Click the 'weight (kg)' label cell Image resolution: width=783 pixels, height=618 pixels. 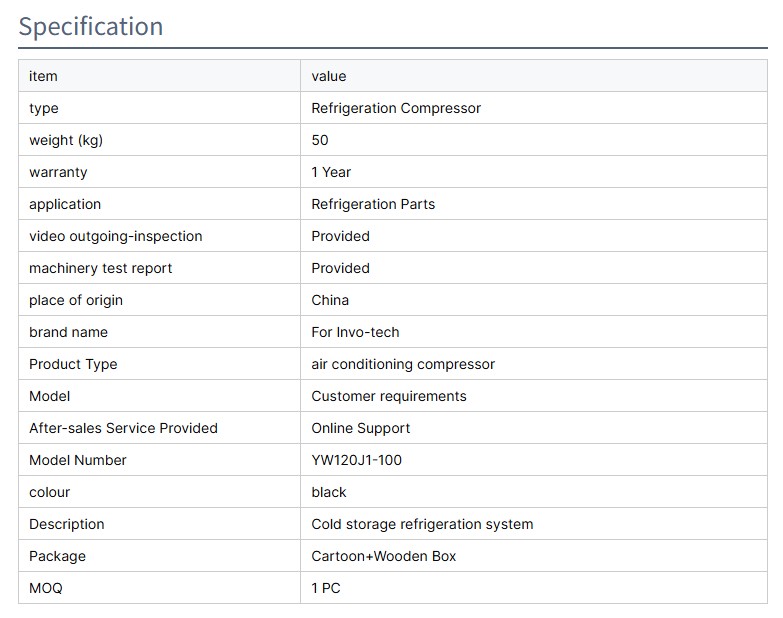click(x=66, y=140)
